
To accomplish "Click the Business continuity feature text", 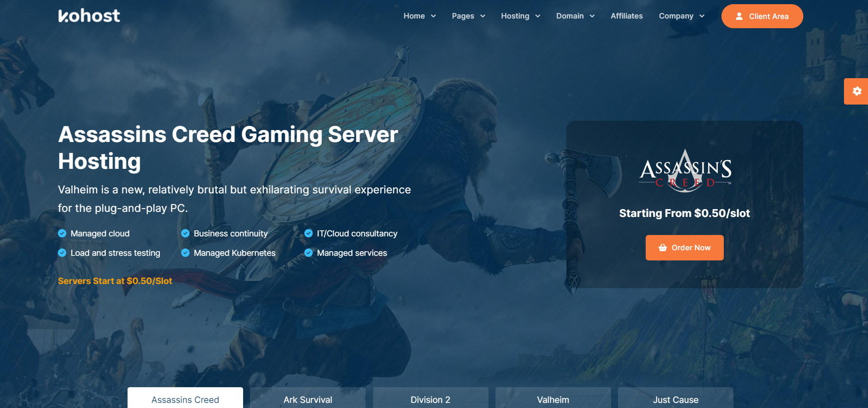I will click(x=231, y=234).
